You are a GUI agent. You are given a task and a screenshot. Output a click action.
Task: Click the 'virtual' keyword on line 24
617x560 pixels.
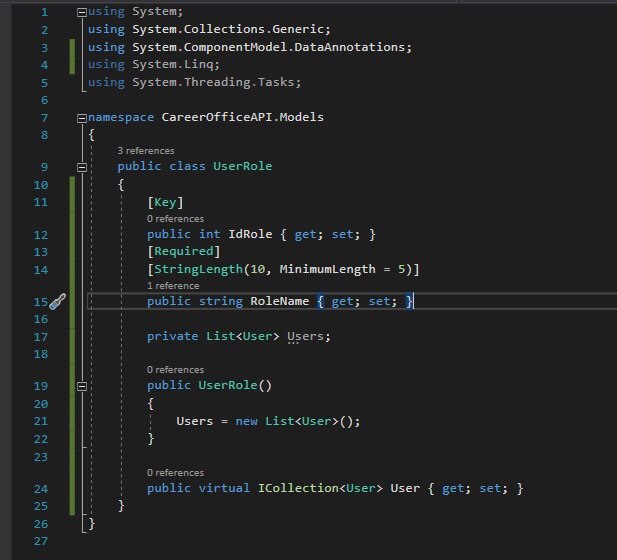point(224,488)
